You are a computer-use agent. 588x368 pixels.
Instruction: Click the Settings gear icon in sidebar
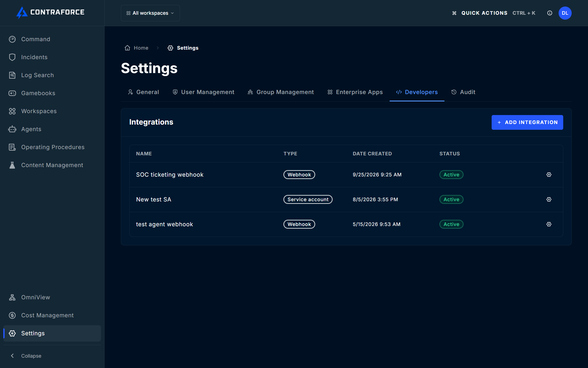(x=12, y=333)
